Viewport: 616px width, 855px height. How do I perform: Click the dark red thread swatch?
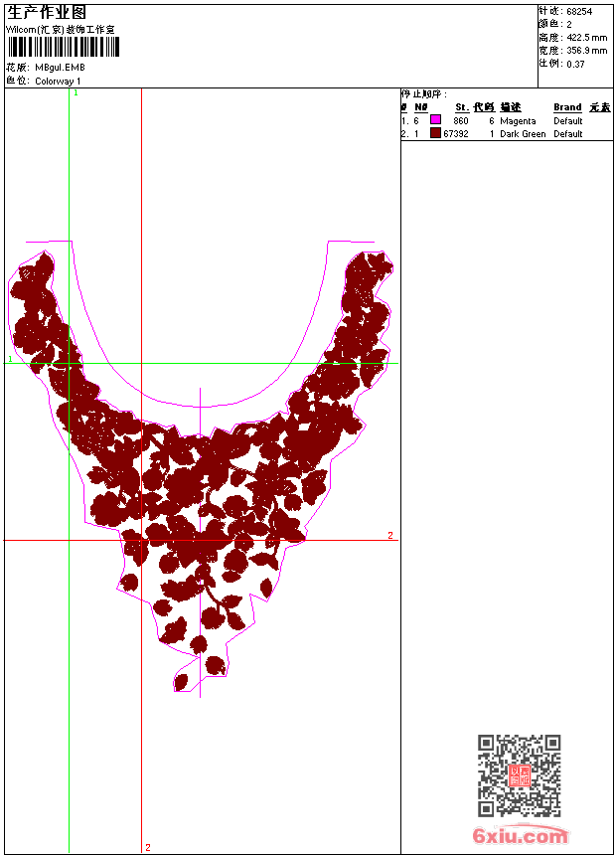[x=435, y=133]
